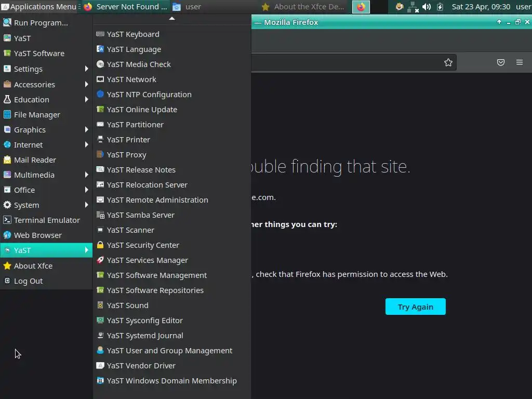Screen dimensions: 532x399
Task: Open the Firefox hamburger menu
Action: coord(520,62)
